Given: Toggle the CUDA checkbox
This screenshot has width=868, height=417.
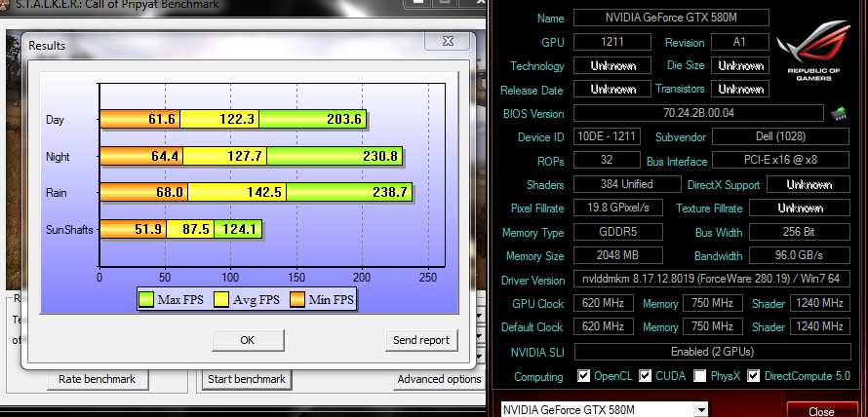Looking at the screenshot, I should [645, 376].
